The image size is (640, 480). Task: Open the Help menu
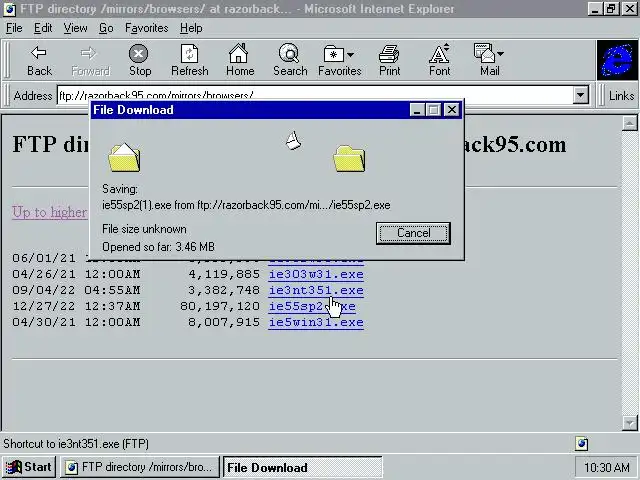(x=191, y=28)
